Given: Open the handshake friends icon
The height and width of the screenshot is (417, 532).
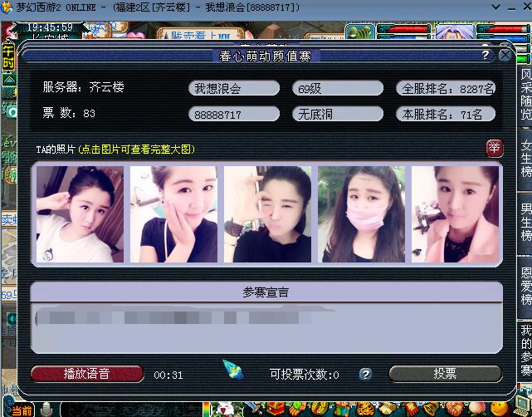Looking at the screenshot, I should coord(454,409).
